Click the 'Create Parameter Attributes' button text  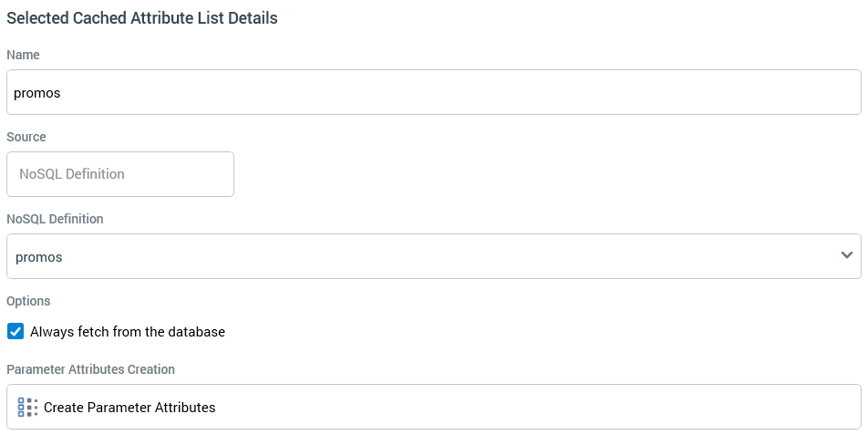click(129, 408)
